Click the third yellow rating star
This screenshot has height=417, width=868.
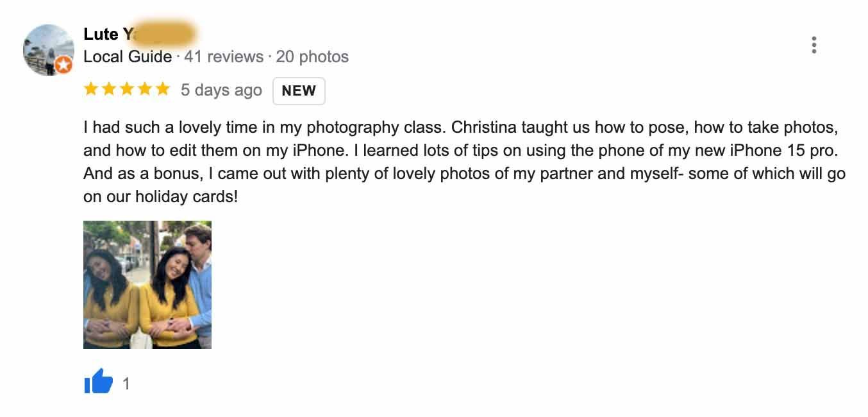click(x=127, y=89)
